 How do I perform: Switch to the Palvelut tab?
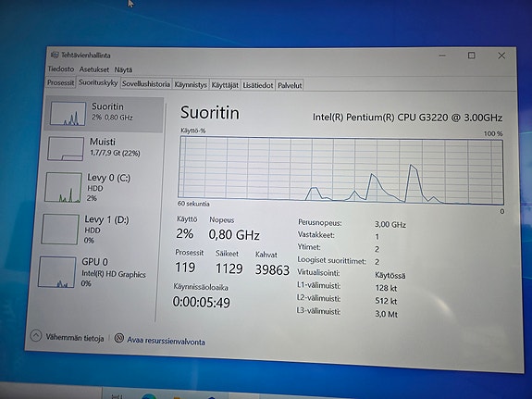click(290, 85)
